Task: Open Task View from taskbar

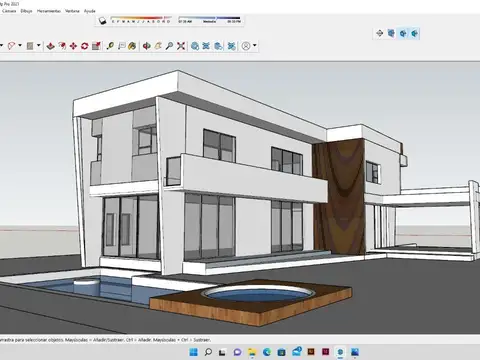Action: [x=222, y=352]
